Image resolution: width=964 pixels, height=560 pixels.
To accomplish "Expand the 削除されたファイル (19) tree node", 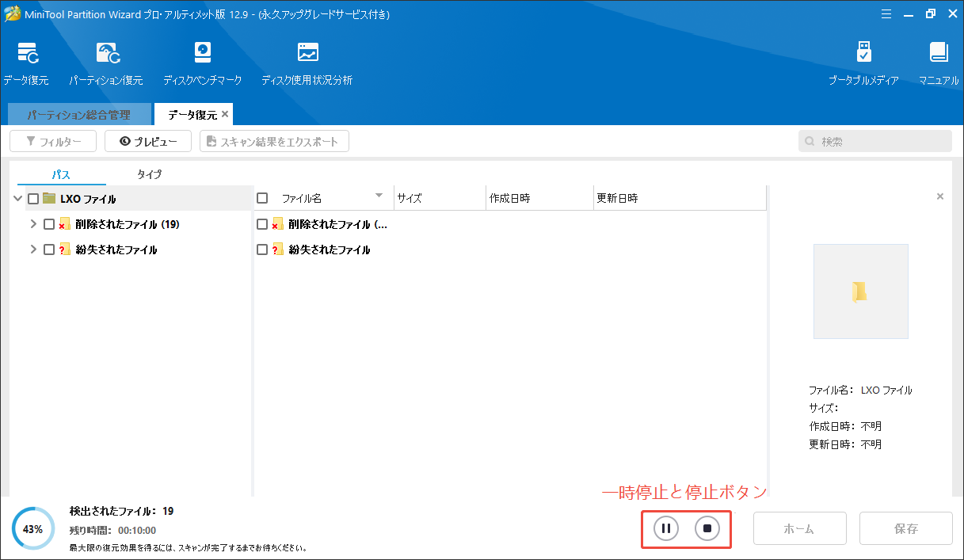I will pyautogui.click(x=33, y=224).
